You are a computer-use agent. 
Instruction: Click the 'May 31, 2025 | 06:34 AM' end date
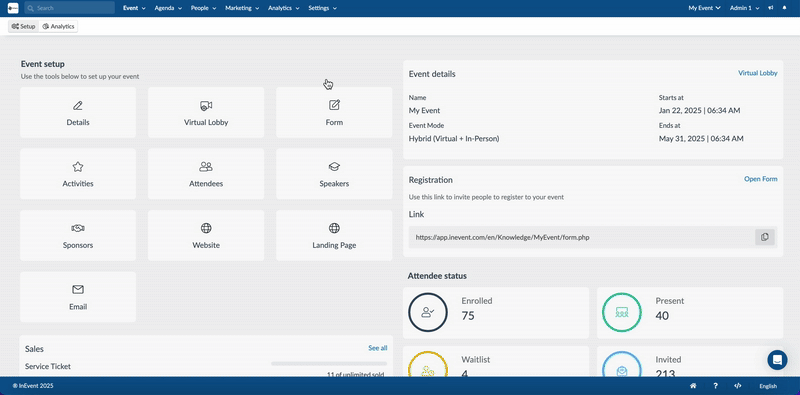(701, 138)
